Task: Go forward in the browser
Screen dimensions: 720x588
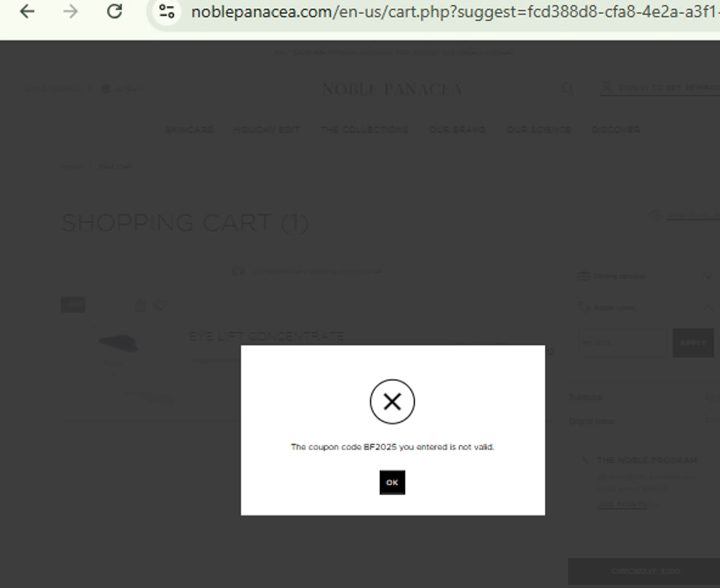Action: click(71, 12)
